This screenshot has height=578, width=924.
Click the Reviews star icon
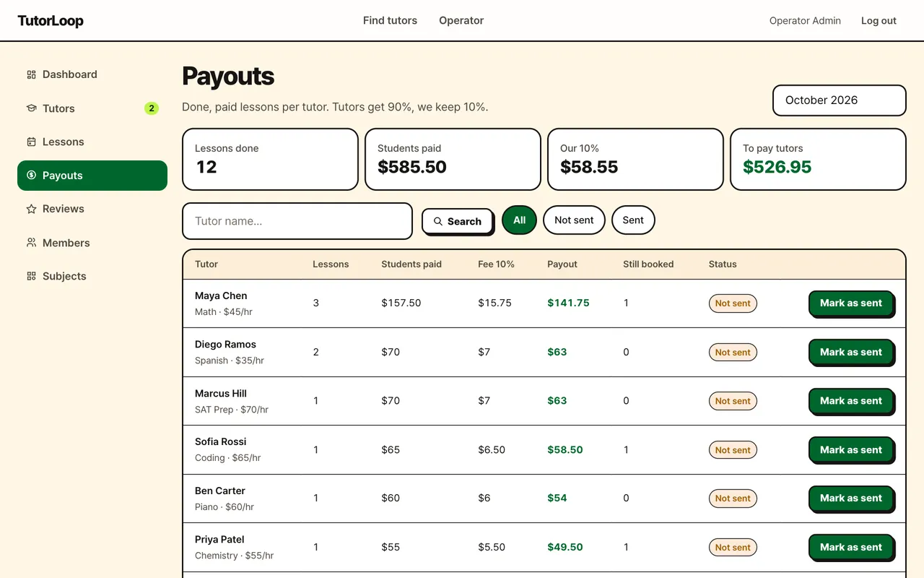pyautogui.click(x=31, y=209)
